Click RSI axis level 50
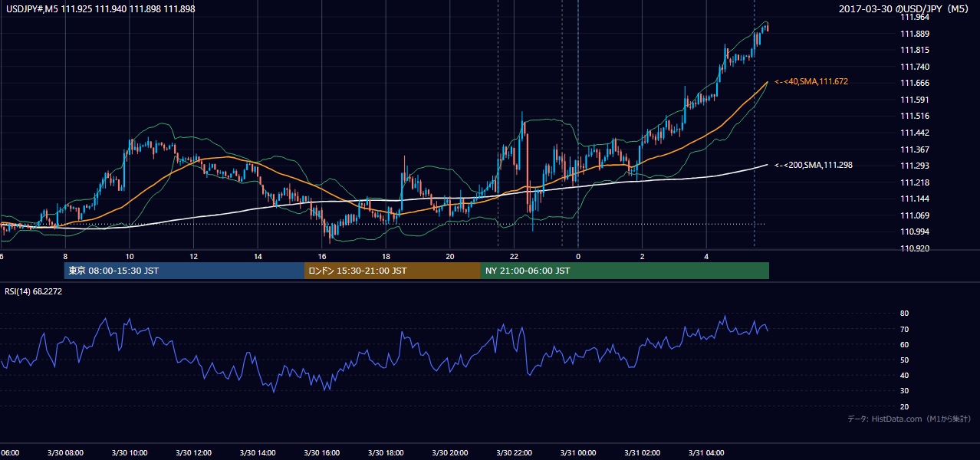Screen dimensions: 980x460 [904, 360]
